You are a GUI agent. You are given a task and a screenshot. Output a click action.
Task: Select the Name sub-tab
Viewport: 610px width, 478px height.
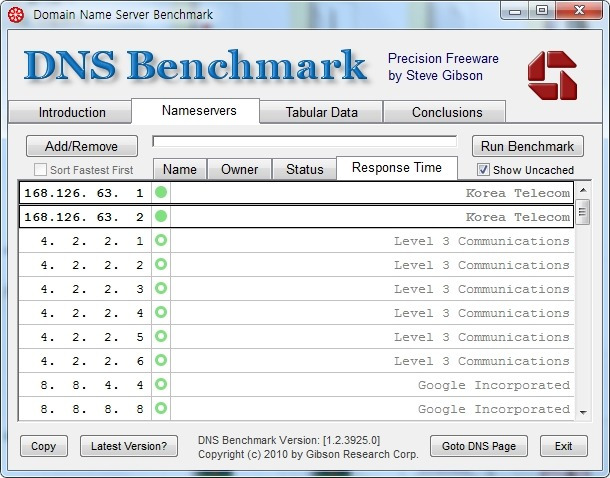pyautogui.click(x=180, y=170)
